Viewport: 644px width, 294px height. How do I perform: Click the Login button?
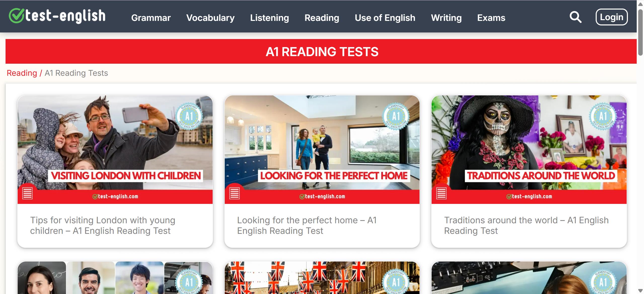(612, 17)
